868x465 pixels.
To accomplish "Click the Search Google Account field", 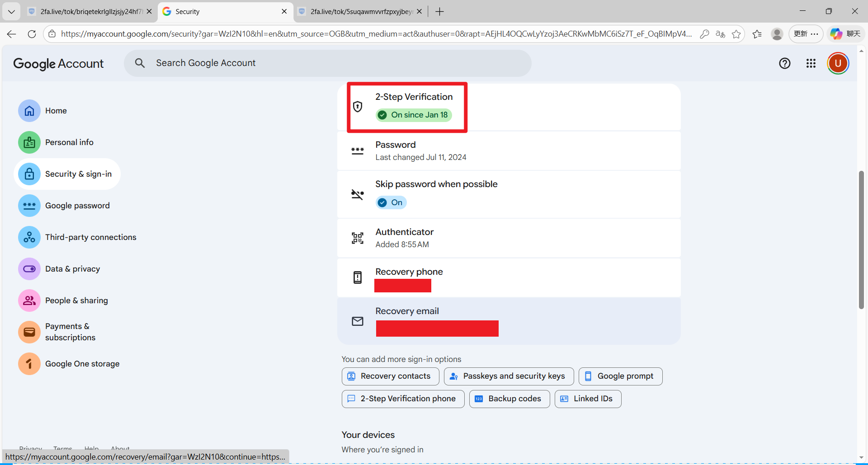I will click(x=328, y=63).
